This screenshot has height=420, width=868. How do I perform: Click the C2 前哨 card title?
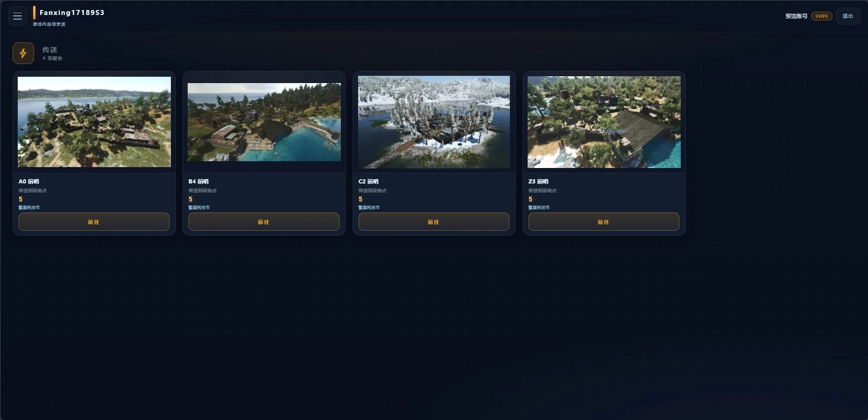[369, 182]
